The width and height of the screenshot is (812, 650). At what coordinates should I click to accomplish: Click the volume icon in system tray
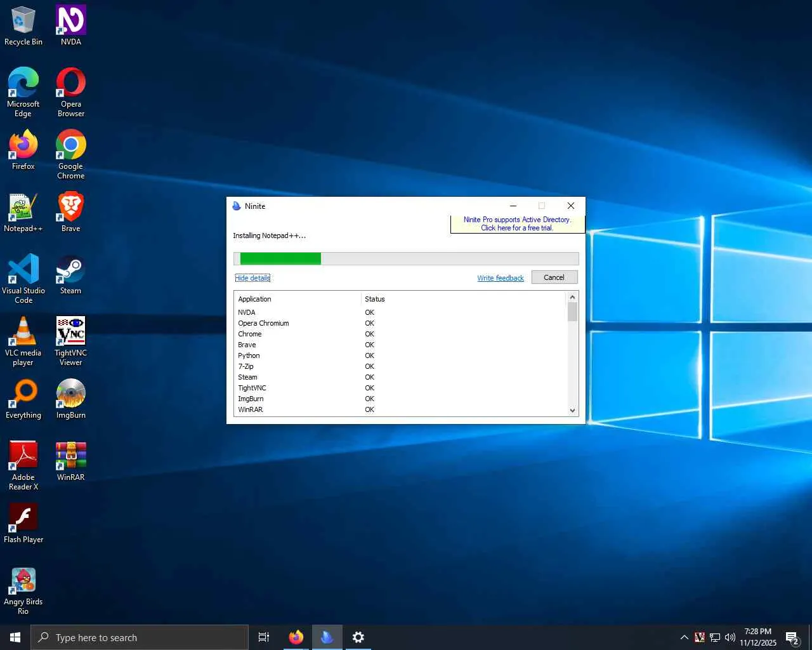(x=730, y=637)
